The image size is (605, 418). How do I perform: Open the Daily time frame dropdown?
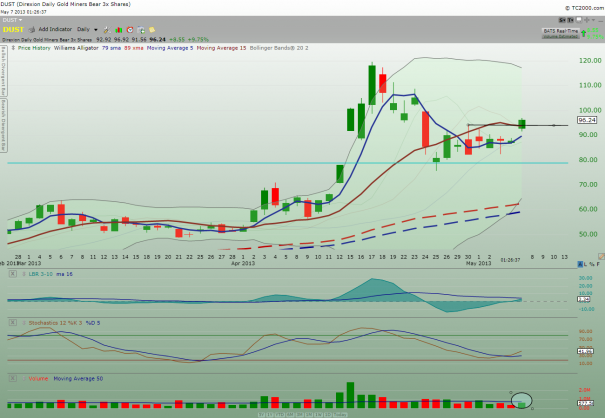coord(87,29)
